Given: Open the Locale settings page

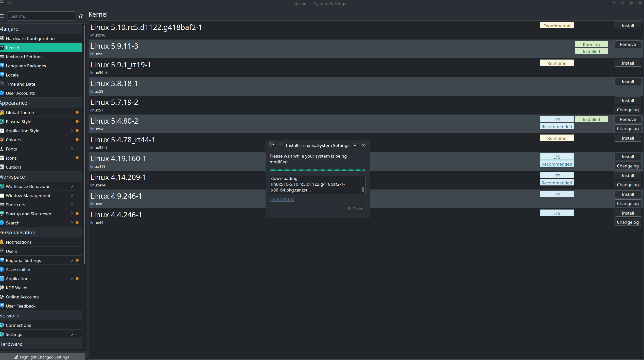Looking at the screenshot, I should point(41,75).
